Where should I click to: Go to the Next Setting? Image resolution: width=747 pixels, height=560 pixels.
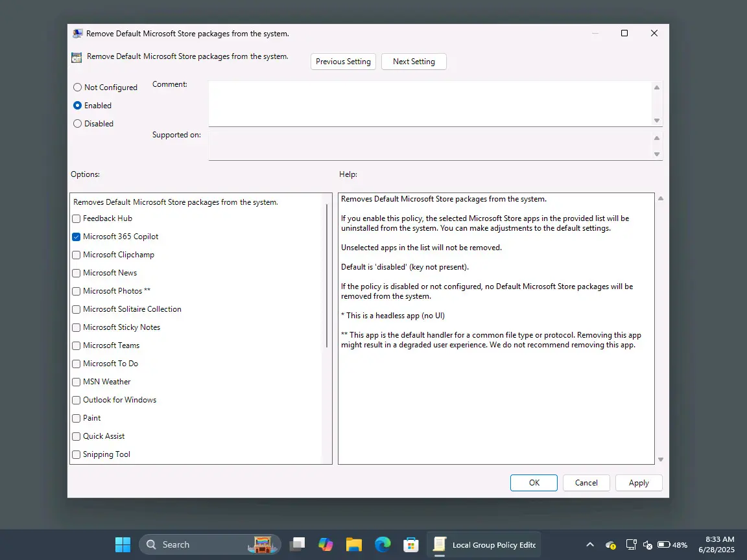(414, 62)
